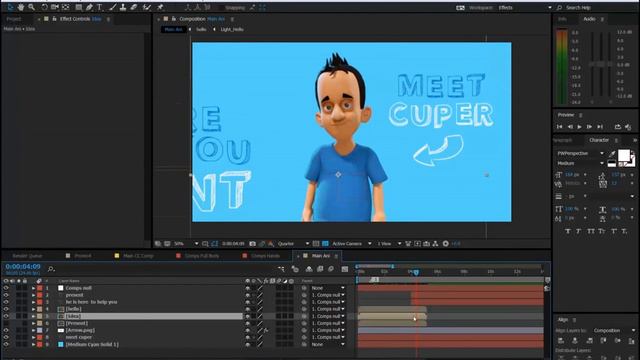The width and height of the screenshot is (640, 360).
Task: Open the Medium font style dropdown
Action: [580, 163]
